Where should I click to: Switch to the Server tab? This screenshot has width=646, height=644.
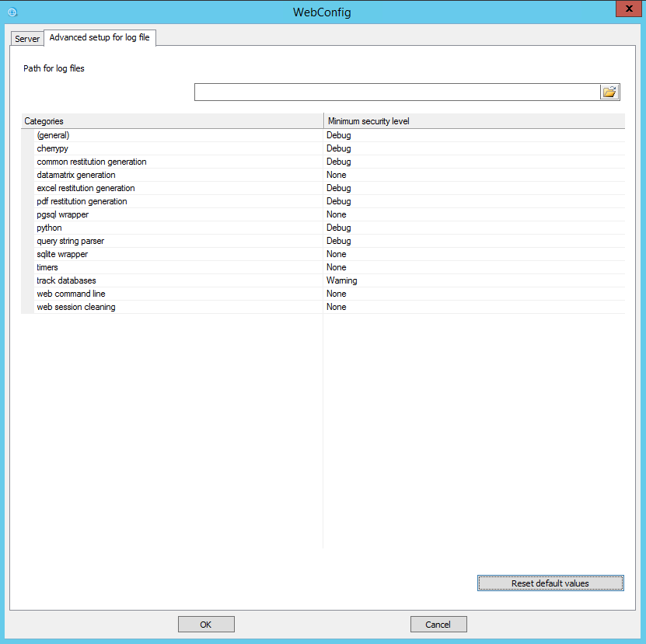(x=27, y=39)
